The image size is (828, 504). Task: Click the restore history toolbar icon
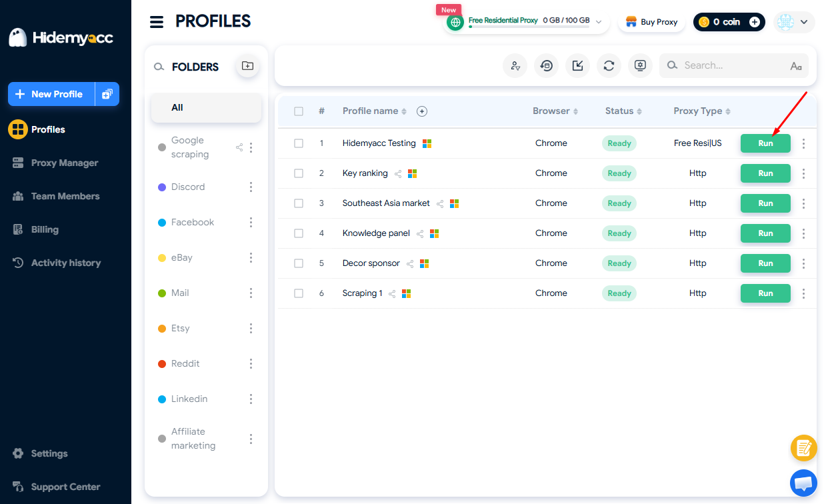click(x=547, y=65)
